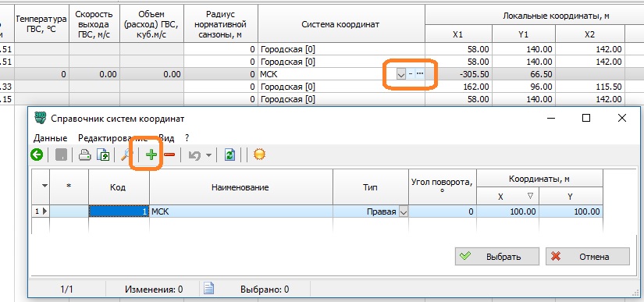
Task: Click the МСК name cell in dialog
Action: point(241,211)
